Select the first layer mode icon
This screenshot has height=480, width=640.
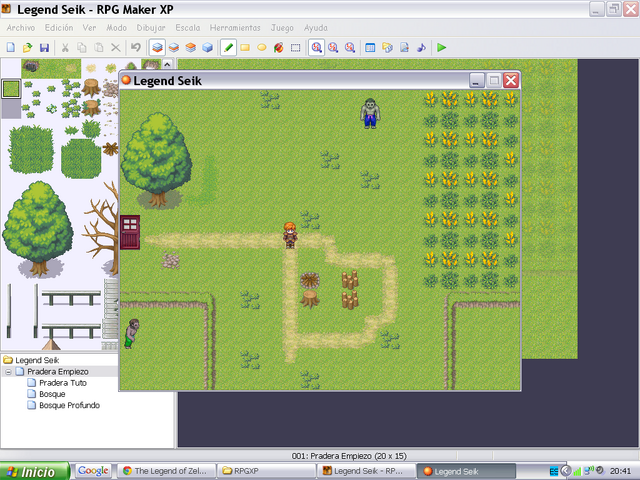[x=157, y=48]
